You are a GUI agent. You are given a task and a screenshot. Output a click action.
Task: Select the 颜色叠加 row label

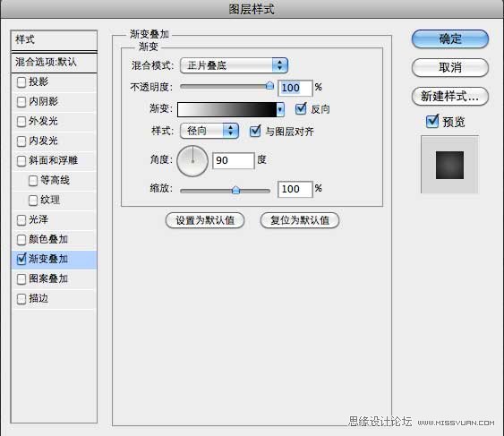[x=48, y=240]
